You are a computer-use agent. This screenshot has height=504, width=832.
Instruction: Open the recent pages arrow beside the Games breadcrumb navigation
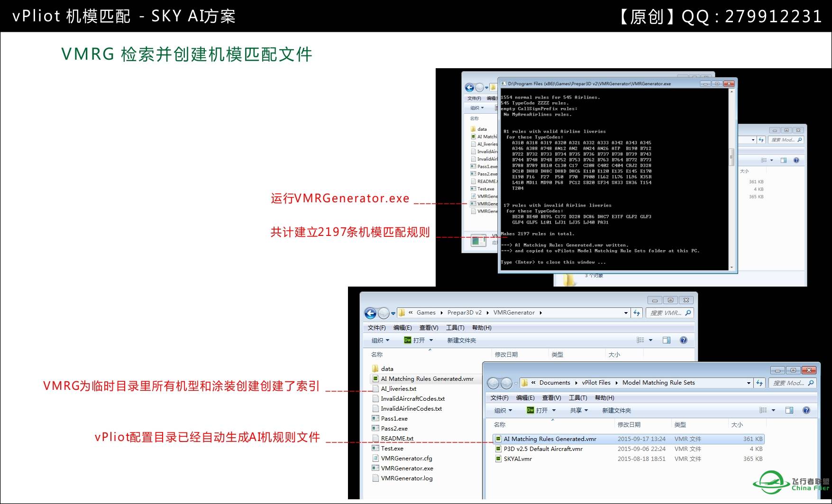point(393,313)
